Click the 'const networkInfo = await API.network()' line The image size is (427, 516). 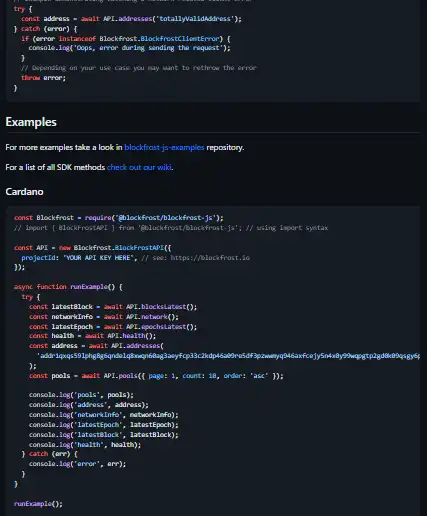pyautogui.click(x=104, y=317)
